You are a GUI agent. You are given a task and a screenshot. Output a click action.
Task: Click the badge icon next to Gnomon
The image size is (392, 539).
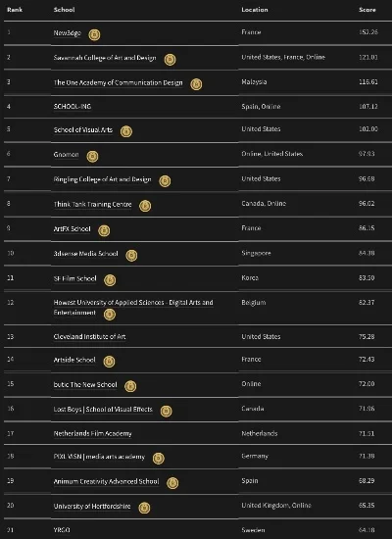point(92,157)
